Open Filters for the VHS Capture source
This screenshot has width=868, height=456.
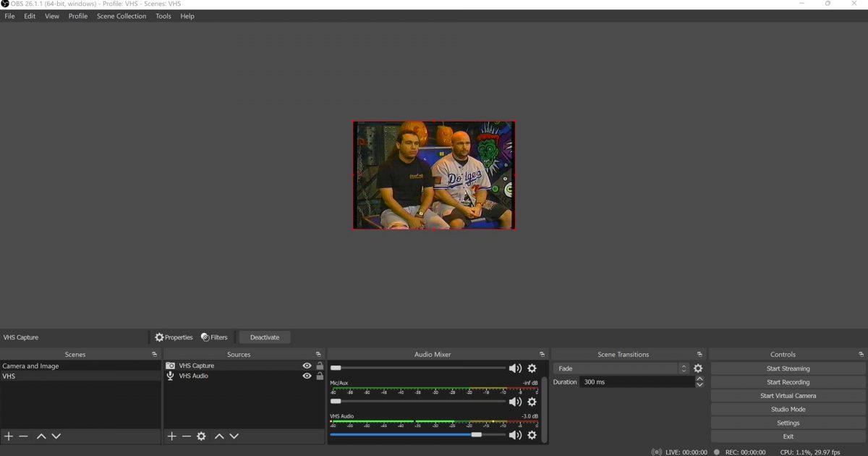click(x=214, y=337)
